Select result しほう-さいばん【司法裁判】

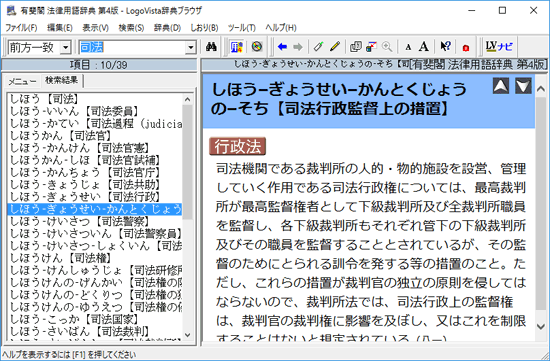click(x=95, y=331)
